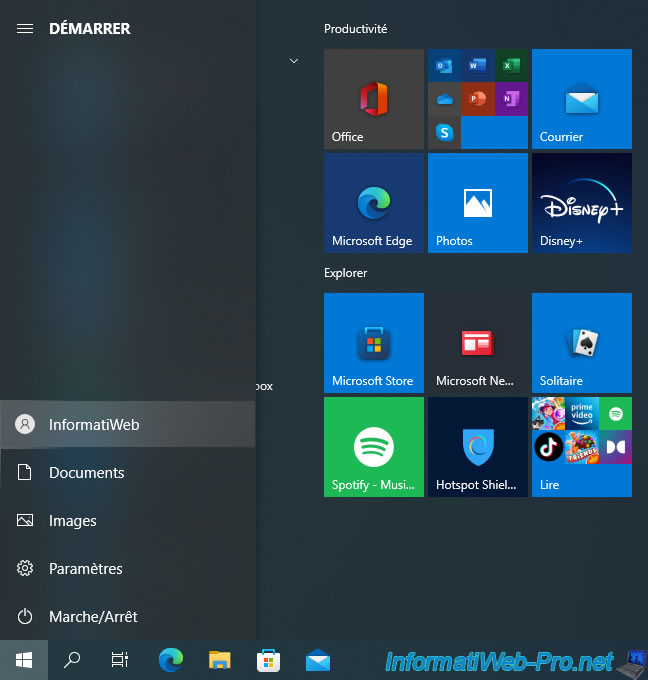Open the Lire folder tile label
This screenshot has height=680, width=648.
(549, 485)
